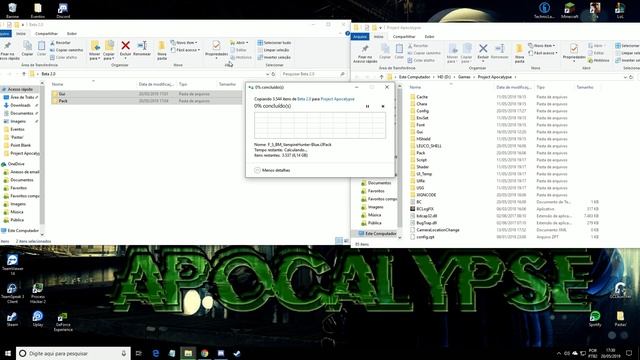Click Nova pasta in the Beta 2.0 window

(x=162, y=50)
